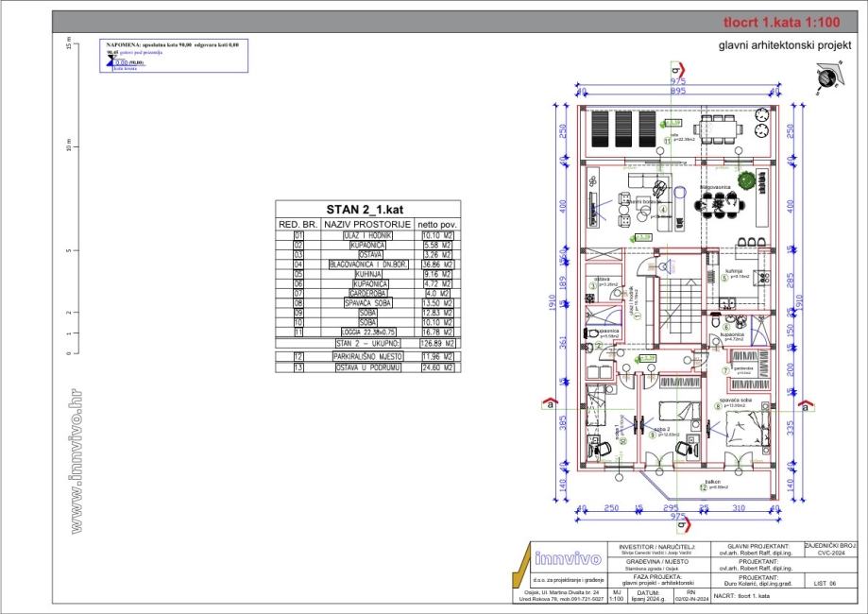
Task: Click 'CVC-2024' project number
Action: tap(831, 553)
